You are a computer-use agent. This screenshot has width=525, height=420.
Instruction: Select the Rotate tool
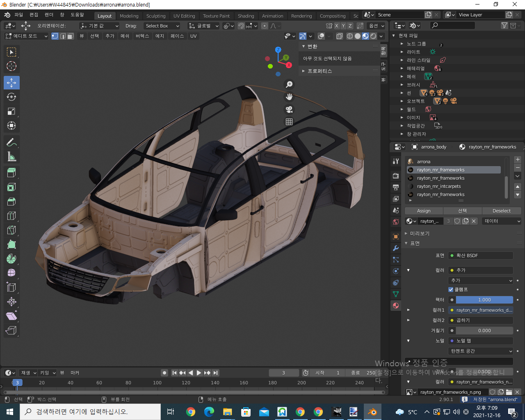[11, 97]
